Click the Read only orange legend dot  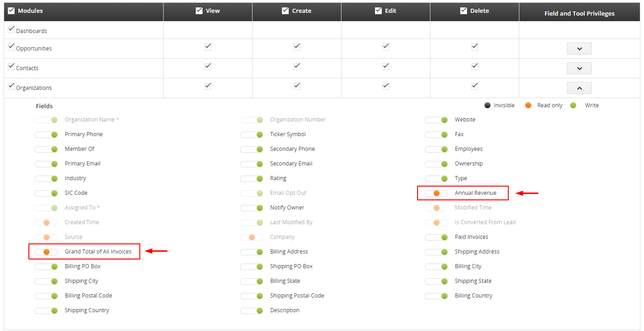528,105
